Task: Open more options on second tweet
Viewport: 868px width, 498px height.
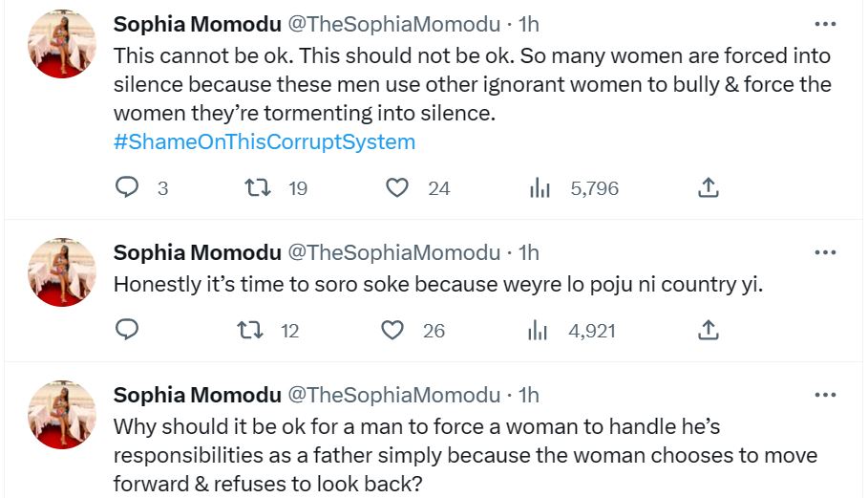Action: 824,252
